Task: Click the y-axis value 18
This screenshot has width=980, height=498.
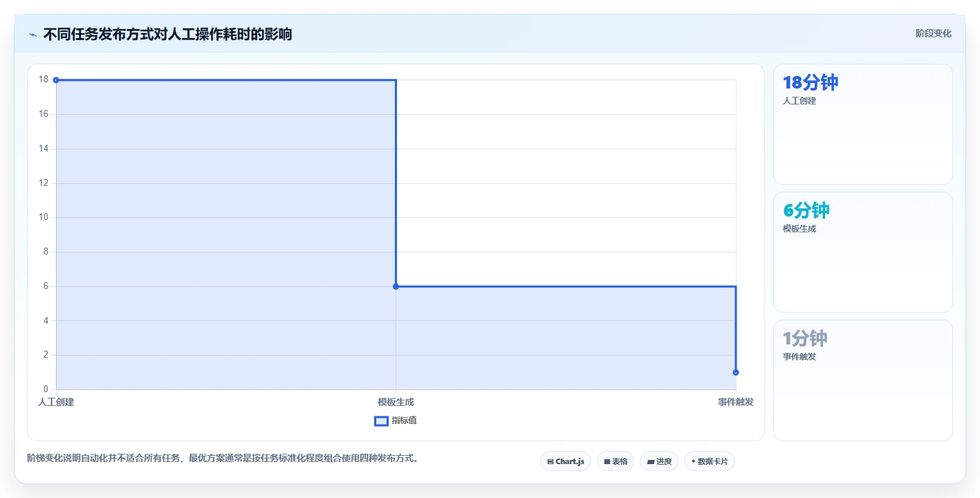Action: [44, 80]
